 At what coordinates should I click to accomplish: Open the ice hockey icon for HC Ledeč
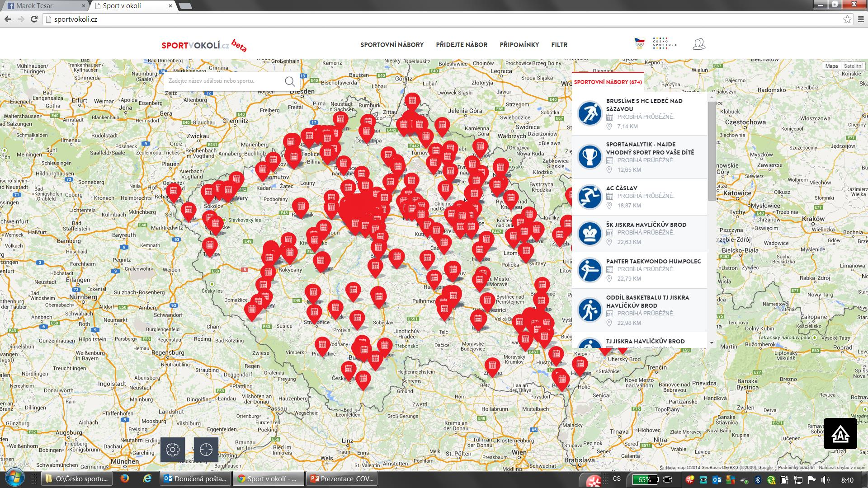tap(590, 113)
